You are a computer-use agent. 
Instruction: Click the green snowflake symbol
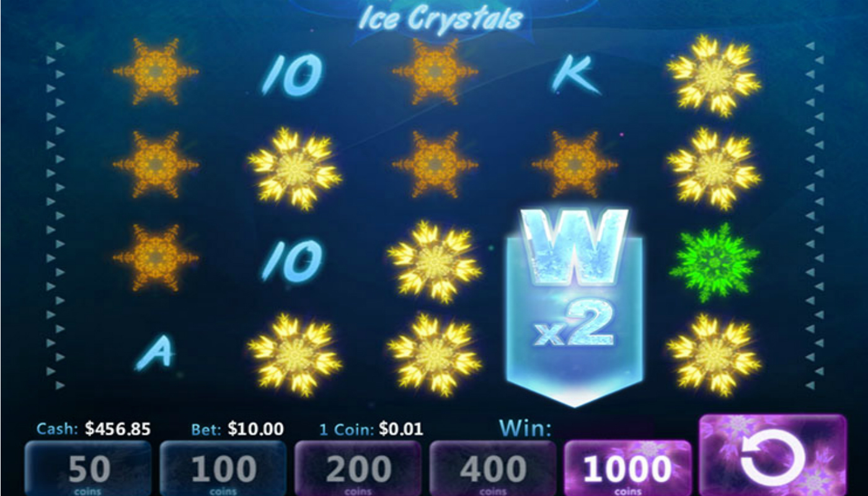point(714,262)
